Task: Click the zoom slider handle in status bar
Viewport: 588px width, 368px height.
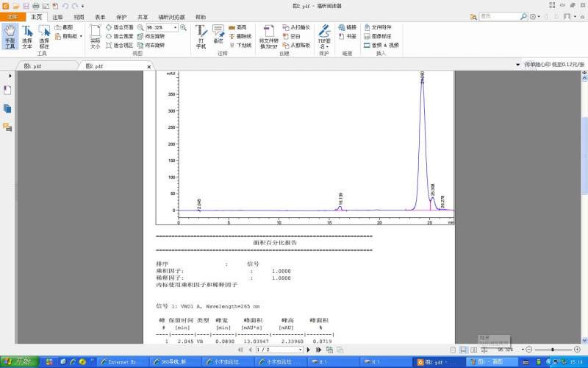Action: tap(553, 350)
